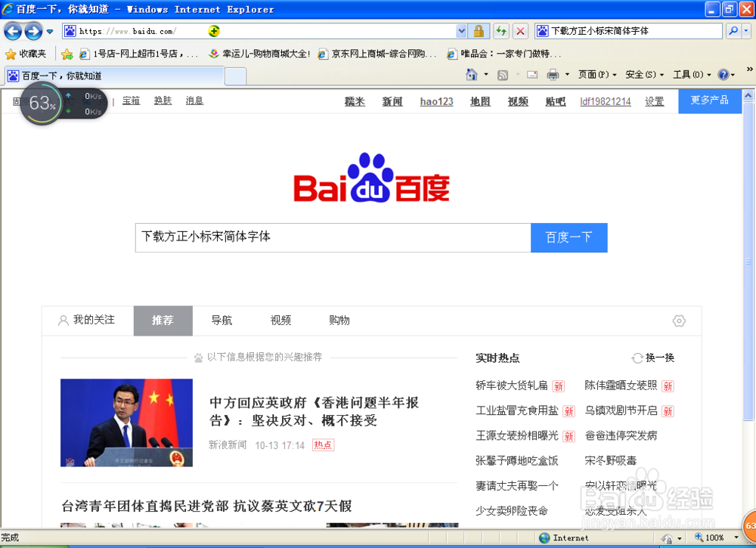Open the 工具(O) menu

point(692,75)
